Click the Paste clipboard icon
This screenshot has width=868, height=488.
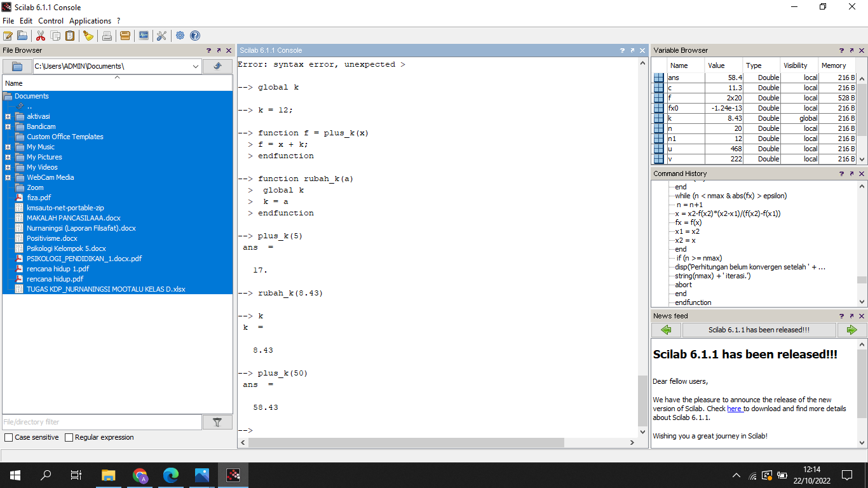click(70, 36)
